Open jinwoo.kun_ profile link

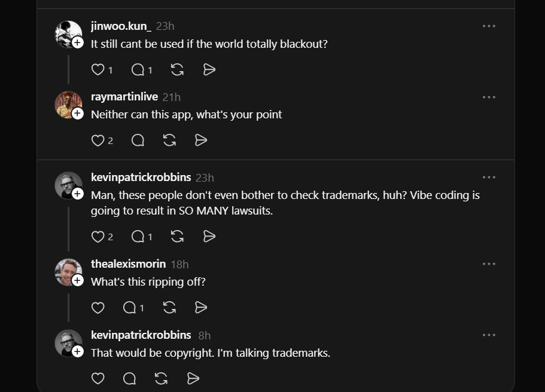click(x=121, y=26)
